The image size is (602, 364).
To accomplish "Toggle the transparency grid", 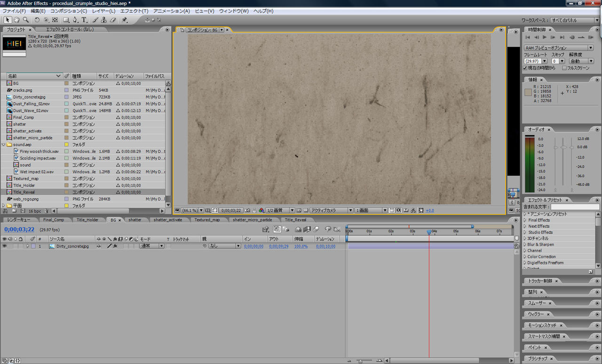I will [x=305, y=210].
